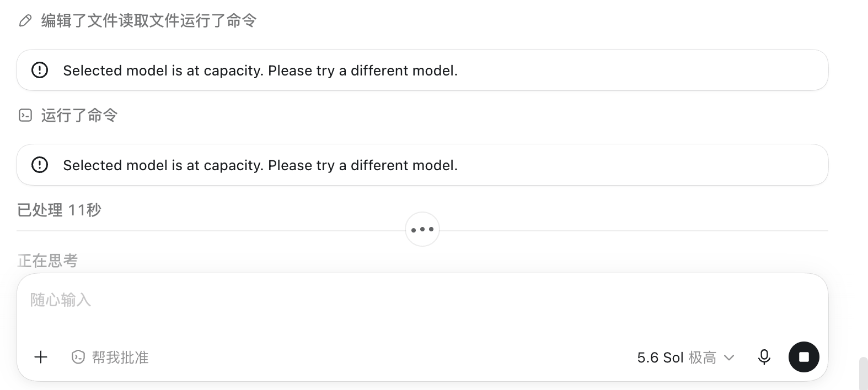Click the pencil edit icon
Viewport: 868px width, 390px height.
(25, 21)
